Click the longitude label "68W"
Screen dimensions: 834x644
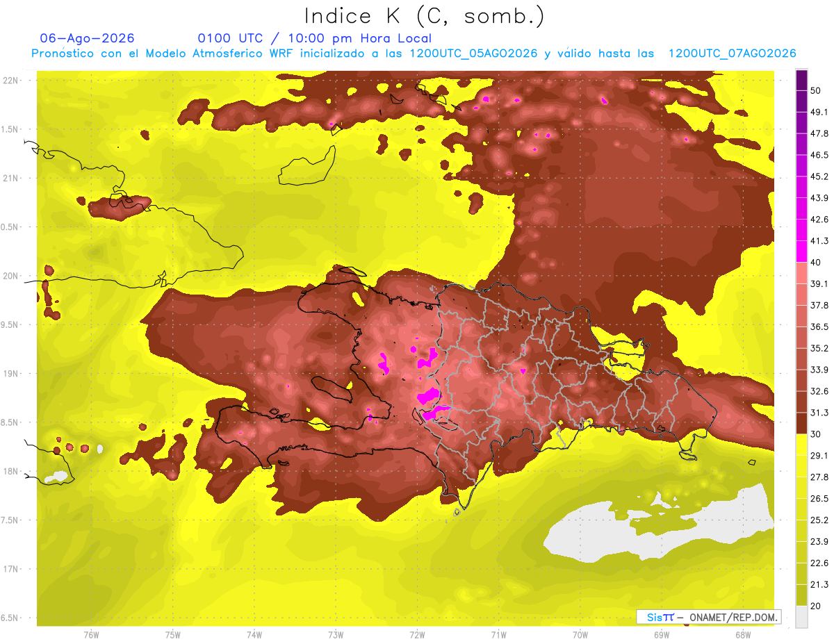pyautogui.click(x=742, y=635)
